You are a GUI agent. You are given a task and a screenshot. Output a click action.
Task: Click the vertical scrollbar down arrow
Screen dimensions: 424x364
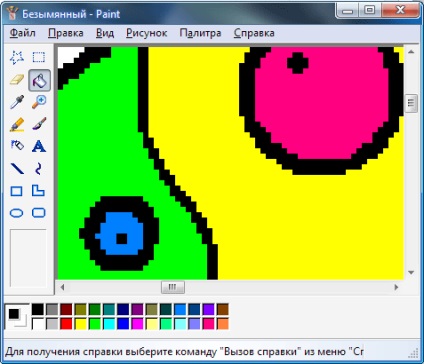click(411, 273)
